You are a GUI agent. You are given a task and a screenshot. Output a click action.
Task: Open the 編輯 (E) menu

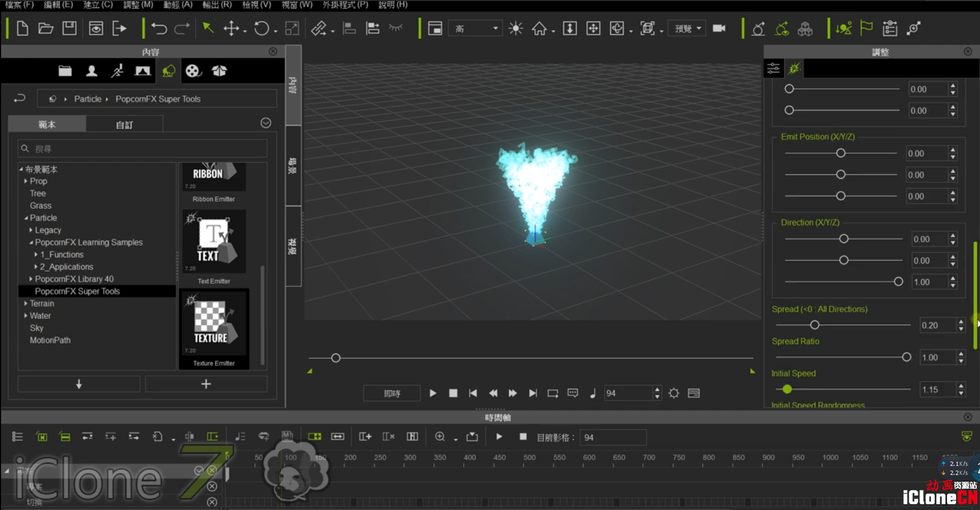point(58,5)
